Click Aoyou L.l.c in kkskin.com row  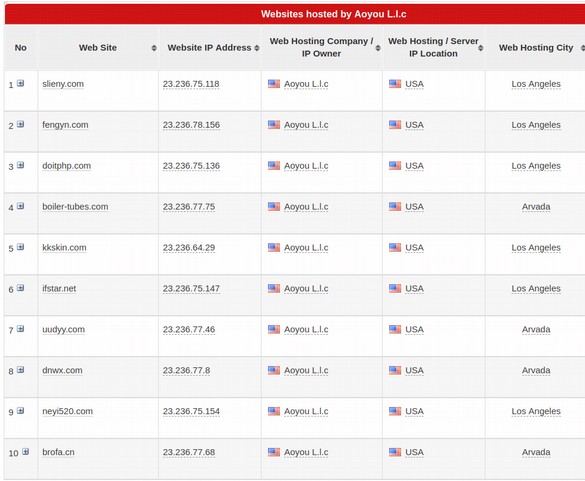point(306,248)
